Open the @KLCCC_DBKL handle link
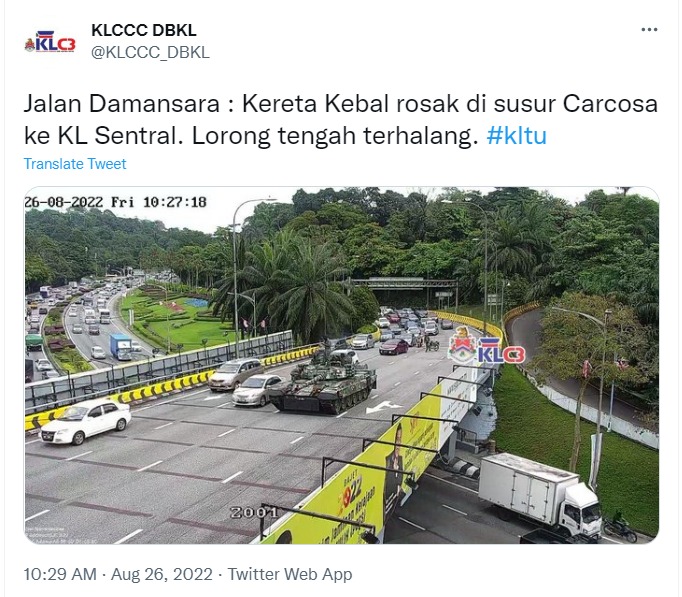682x597 pixels. coord(150,52)
